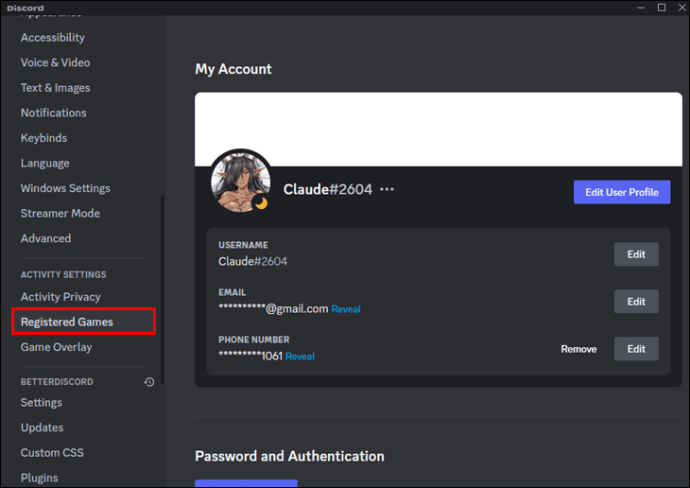Open BetterDiscord Plugins page

tap(39, 478)
